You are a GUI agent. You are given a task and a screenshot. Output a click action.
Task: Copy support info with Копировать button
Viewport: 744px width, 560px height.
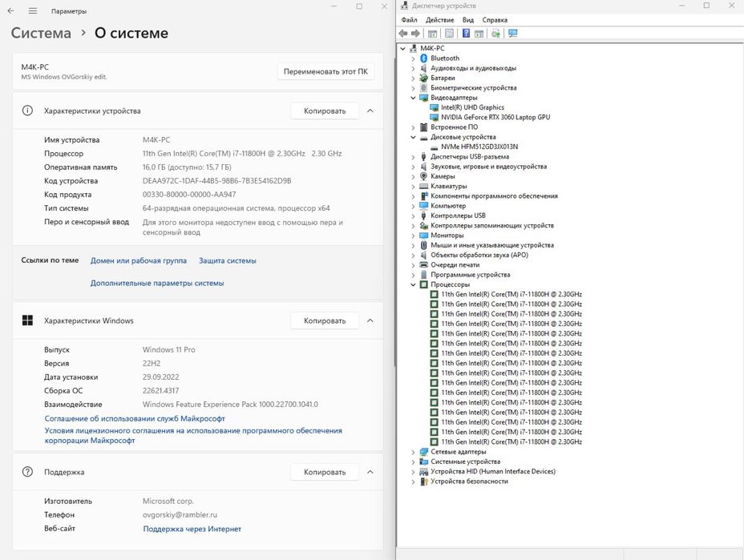coord(325,472)
